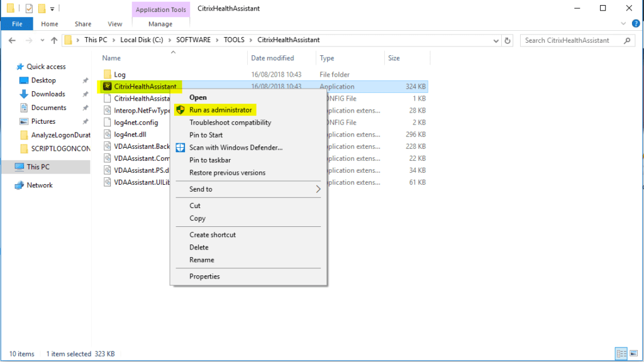
Task: Click the Back navigation arrow
Action: point(12,40)
